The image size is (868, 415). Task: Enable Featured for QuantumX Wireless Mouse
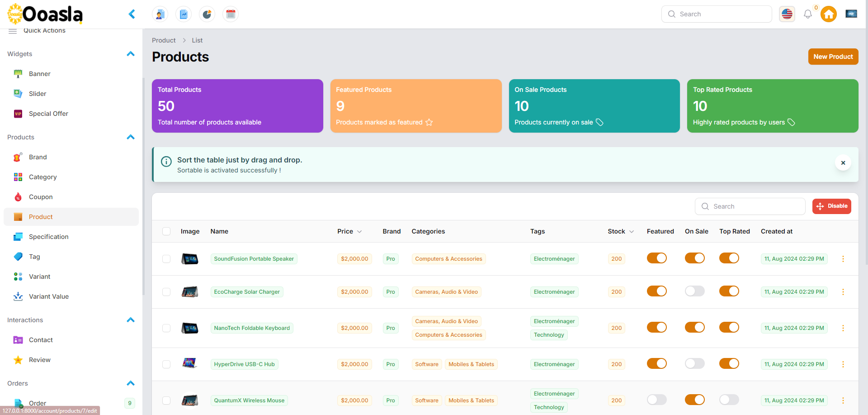click(x=657, y=400)
